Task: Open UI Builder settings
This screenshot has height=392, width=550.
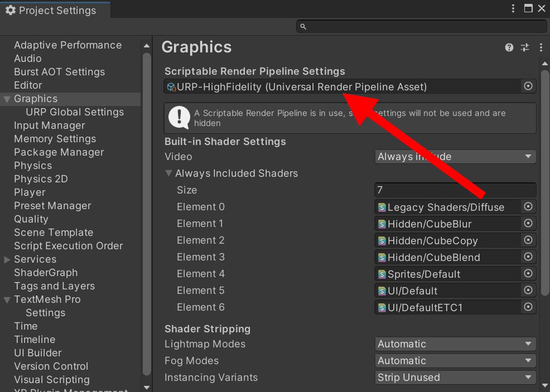Action: click(x=38, y=353)
